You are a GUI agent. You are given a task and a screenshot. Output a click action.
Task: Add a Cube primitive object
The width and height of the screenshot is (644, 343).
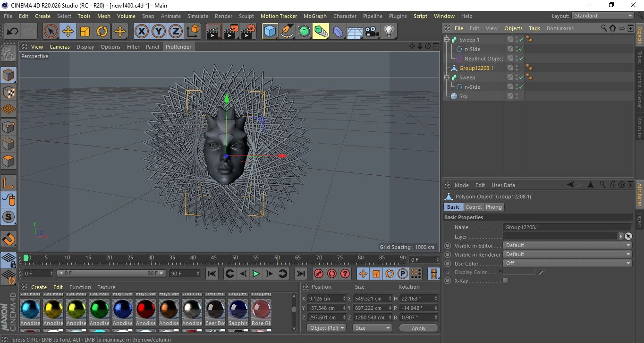[270, 32]
